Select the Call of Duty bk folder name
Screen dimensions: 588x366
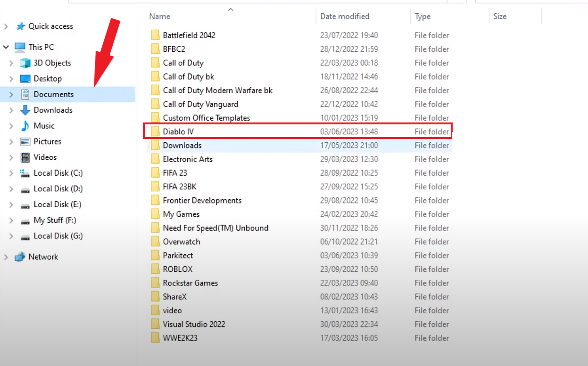(x=189, y=77)
